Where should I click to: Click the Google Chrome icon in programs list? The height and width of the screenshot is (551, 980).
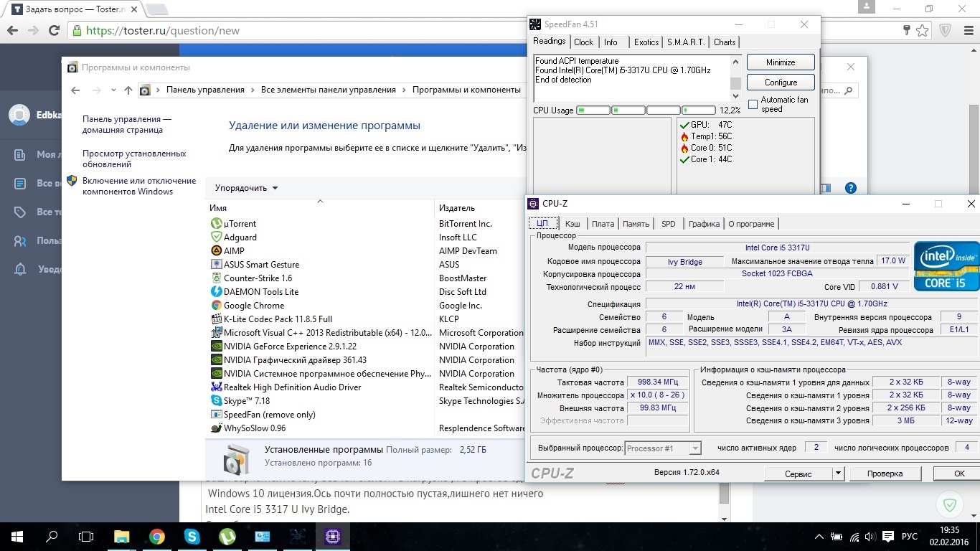point(217,306)
